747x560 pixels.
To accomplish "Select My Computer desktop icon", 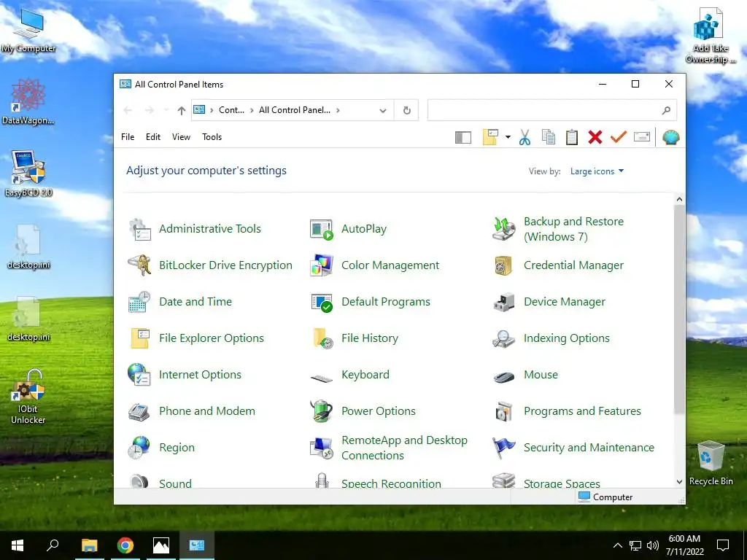I will tap(28, 31).
